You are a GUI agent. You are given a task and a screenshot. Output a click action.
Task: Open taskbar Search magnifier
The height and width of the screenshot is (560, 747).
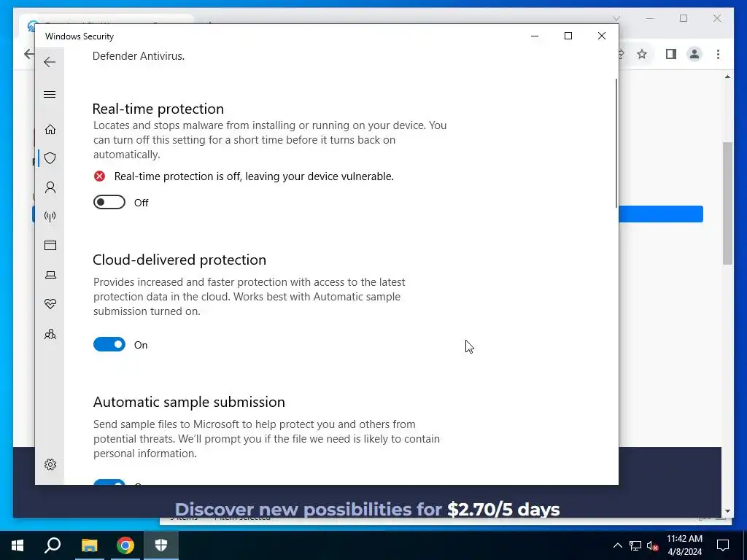pyautogui.click(x=53, y=545)
